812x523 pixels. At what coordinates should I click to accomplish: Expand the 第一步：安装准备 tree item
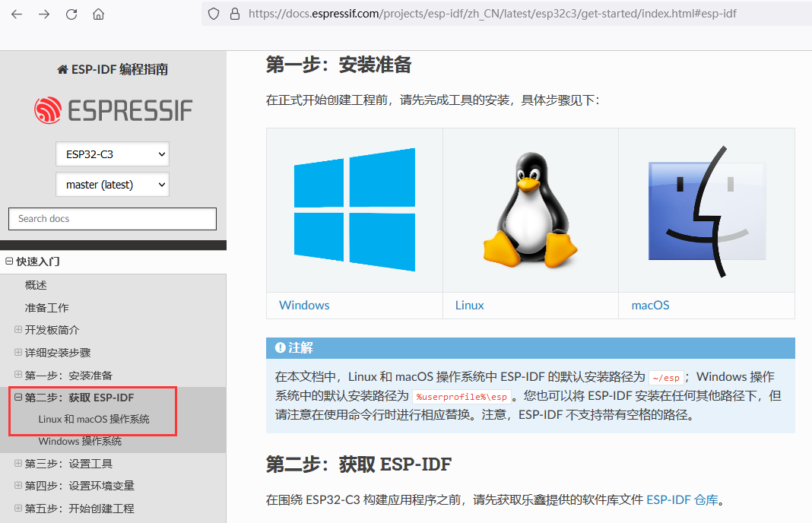(x=18, y=375)
